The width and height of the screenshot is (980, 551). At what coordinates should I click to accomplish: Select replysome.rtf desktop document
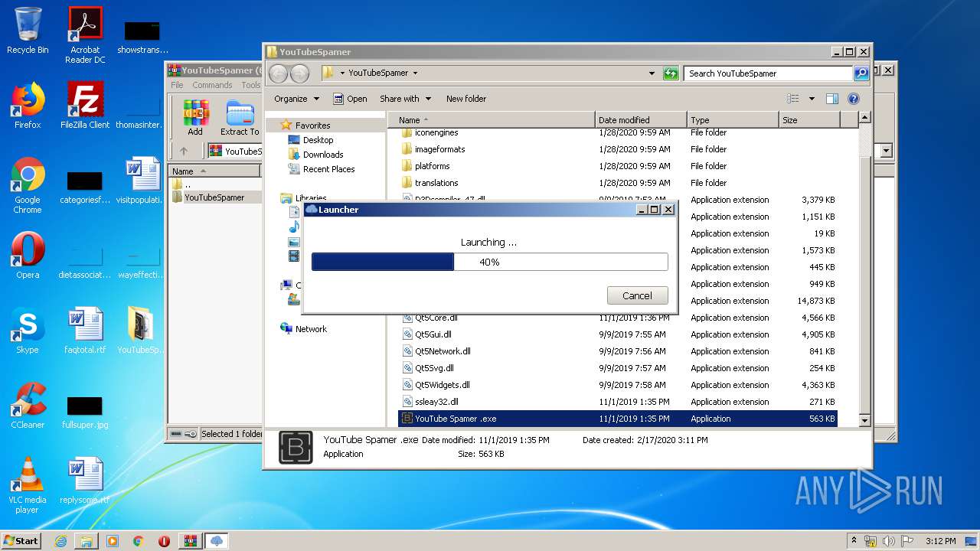pos(85,481)
